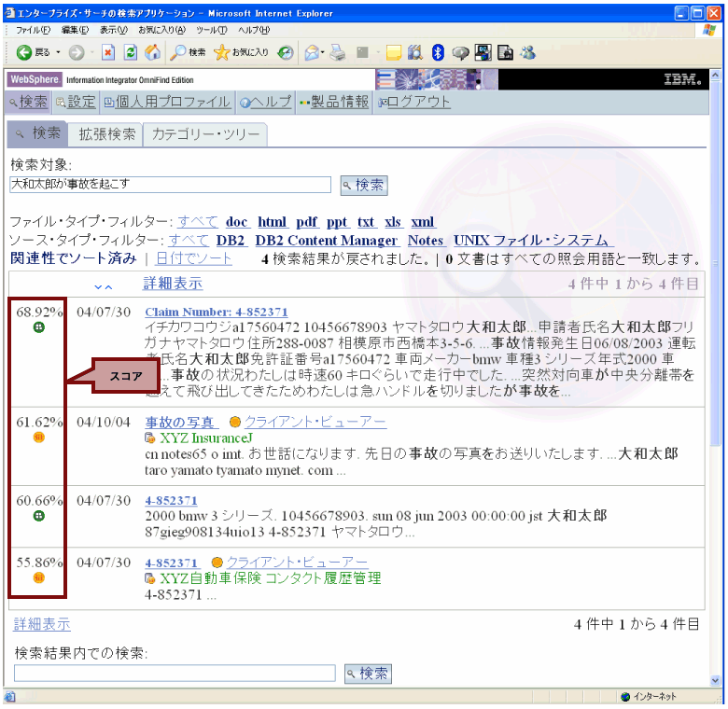Click the bottom 詳細表示 link
The height and width of the screenshot is (709, 728).
[x=42, y=624]
